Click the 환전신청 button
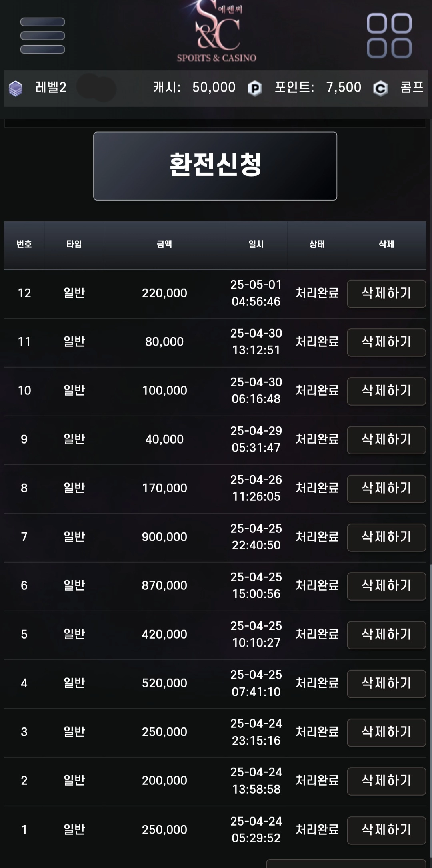The height and width of the screenshot is (868, 432). [x=215, y=166]
